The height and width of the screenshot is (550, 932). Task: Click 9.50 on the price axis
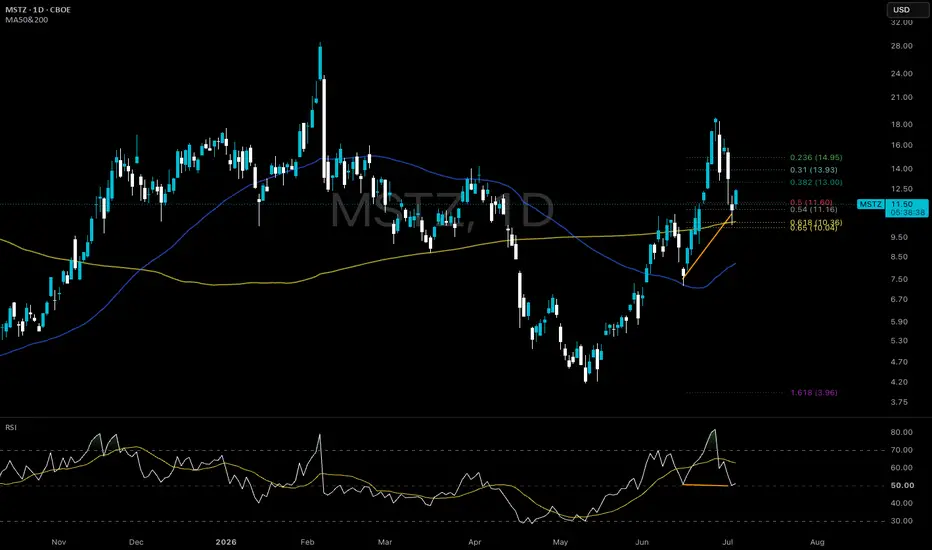click(x=899, y=237)
